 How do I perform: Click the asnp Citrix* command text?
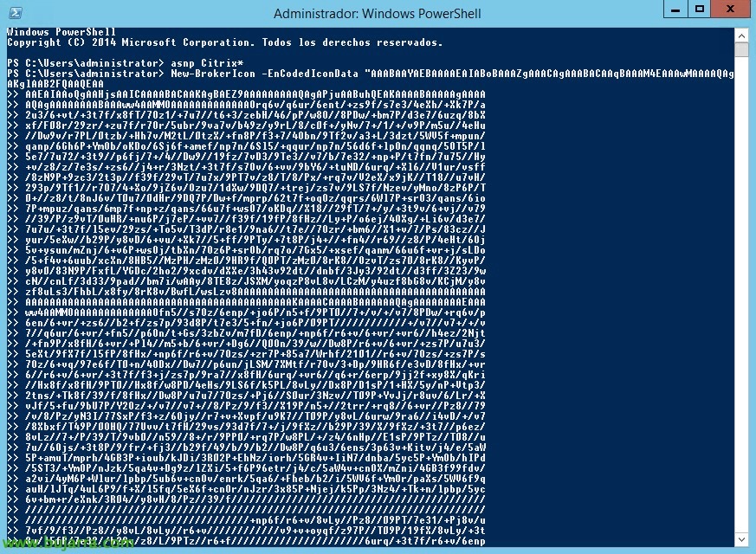coord(207,63)
